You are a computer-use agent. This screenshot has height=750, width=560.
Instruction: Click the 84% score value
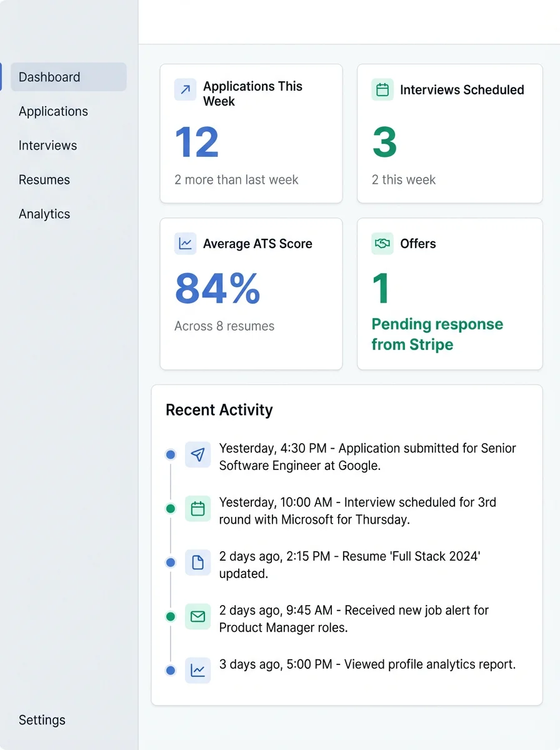pos(217,288)
